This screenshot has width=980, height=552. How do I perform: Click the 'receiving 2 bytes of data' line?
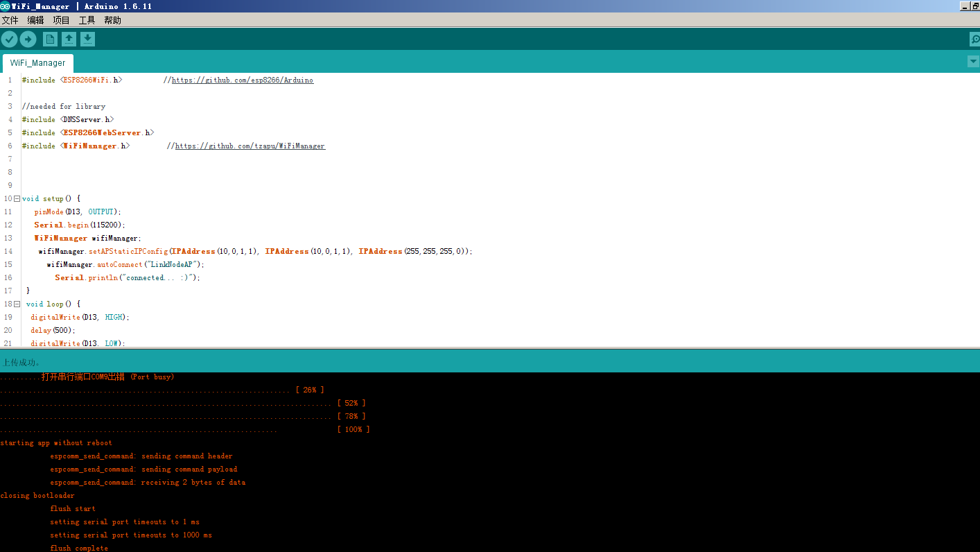(x=148, y=483)
